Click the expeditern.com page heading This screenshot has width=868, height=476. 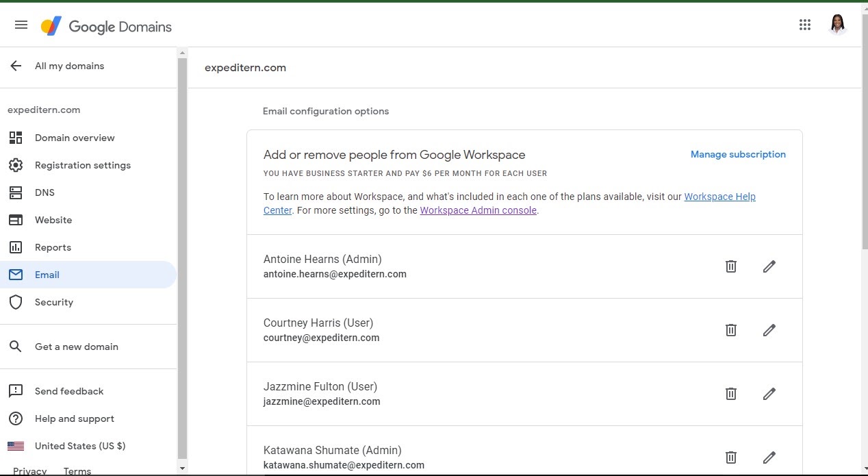[245, 68]
